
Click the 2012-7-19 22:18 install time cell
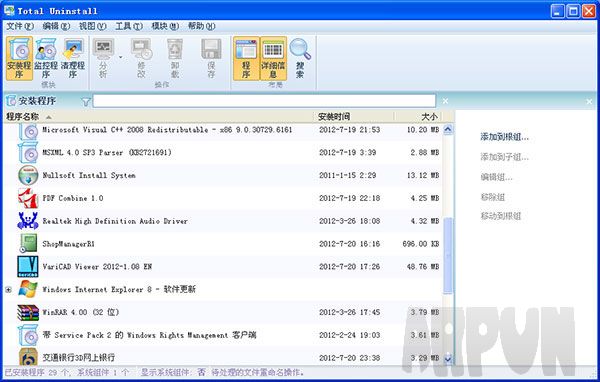(350, 198)
